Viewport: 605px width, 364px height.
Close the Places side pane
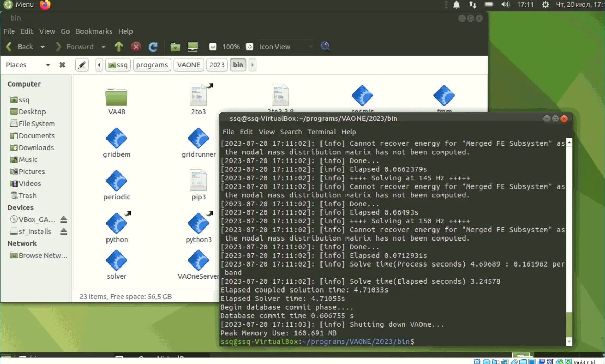pyautogui.click(x=62, y=65)
